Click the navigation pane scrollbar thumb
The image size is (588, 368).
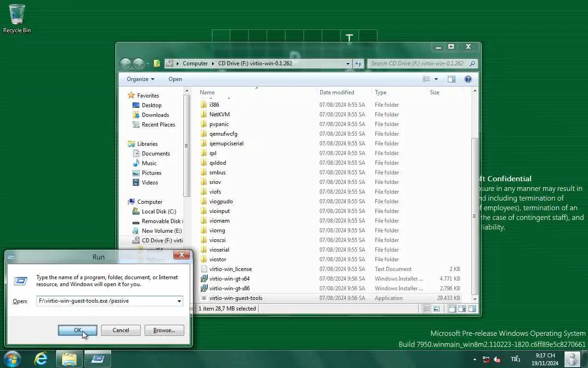[x=186, y=146]
